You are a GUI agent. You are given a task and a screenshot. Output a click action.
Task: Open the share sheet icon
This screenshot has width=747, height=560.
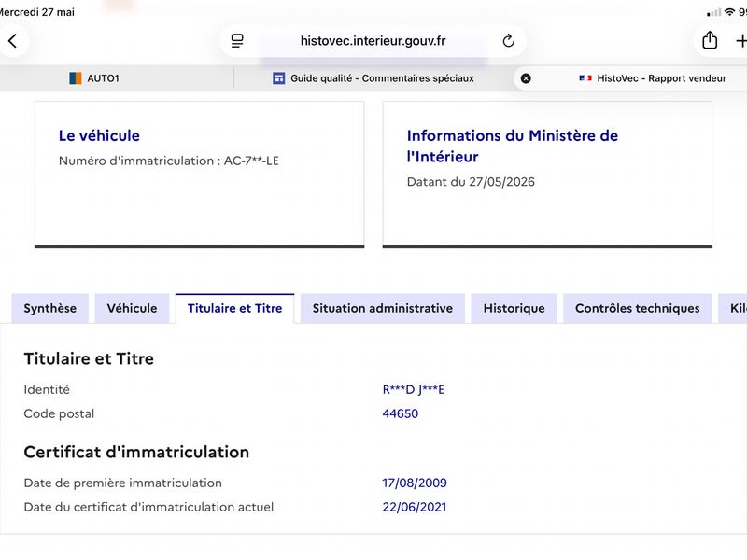coord(710,40)
